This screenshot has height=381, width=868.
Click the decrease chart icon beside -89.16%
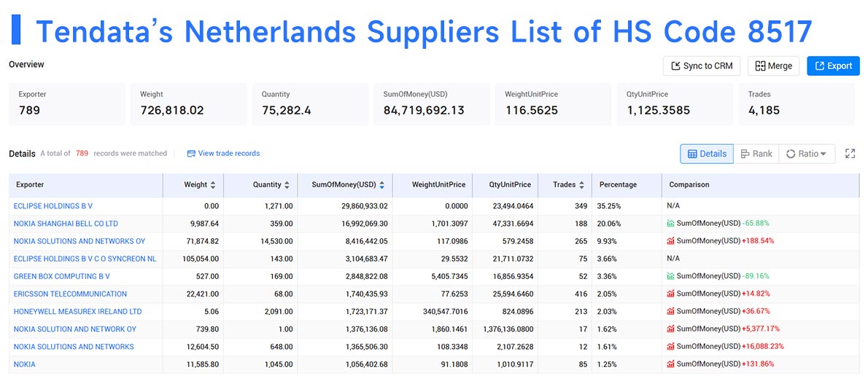point(671,276)
